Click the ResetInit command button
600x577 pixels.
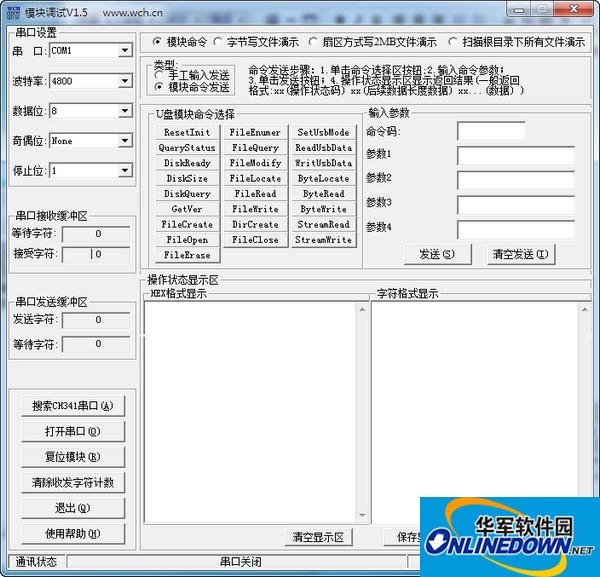[188, 132]
